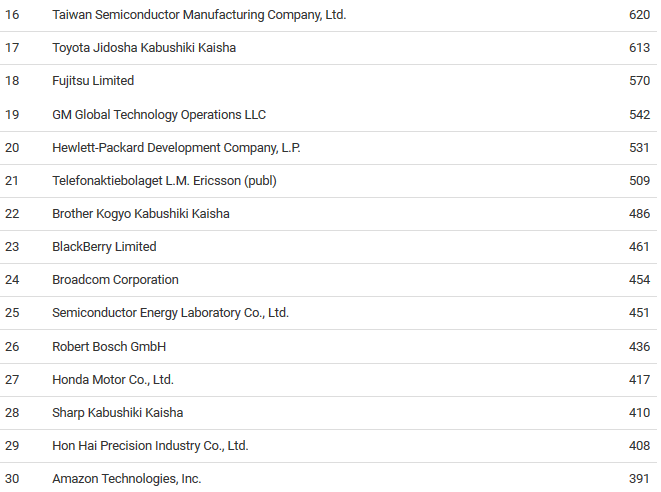Open GM Global Technology Operations LLC
This screenshot has width=661, height=492.
(x=159, y=115)
